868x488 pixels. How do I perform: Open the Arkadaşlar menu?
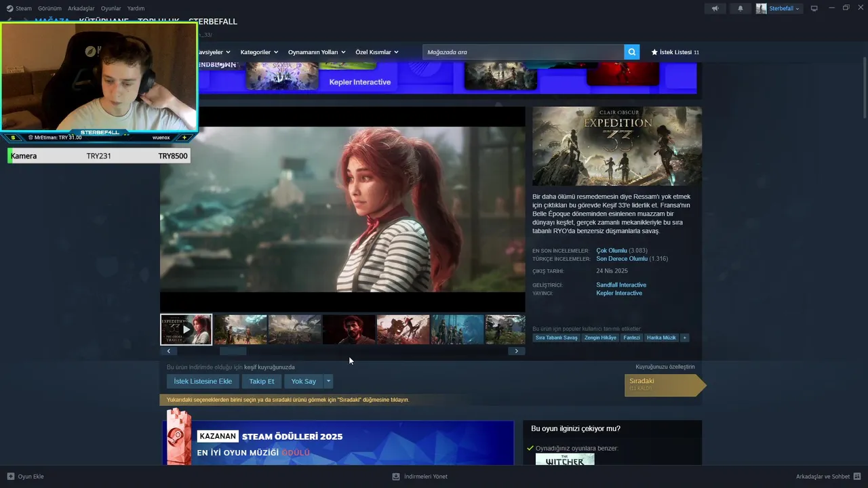click(x=81, y=8)
